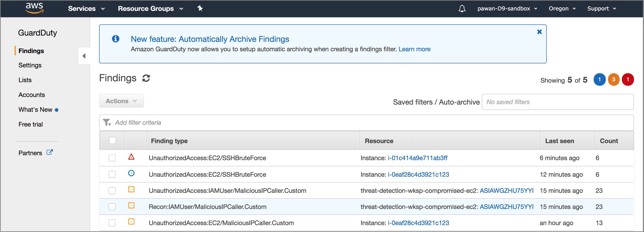Refresh the Findings list
644x232 pixels.
pos(146,78)
